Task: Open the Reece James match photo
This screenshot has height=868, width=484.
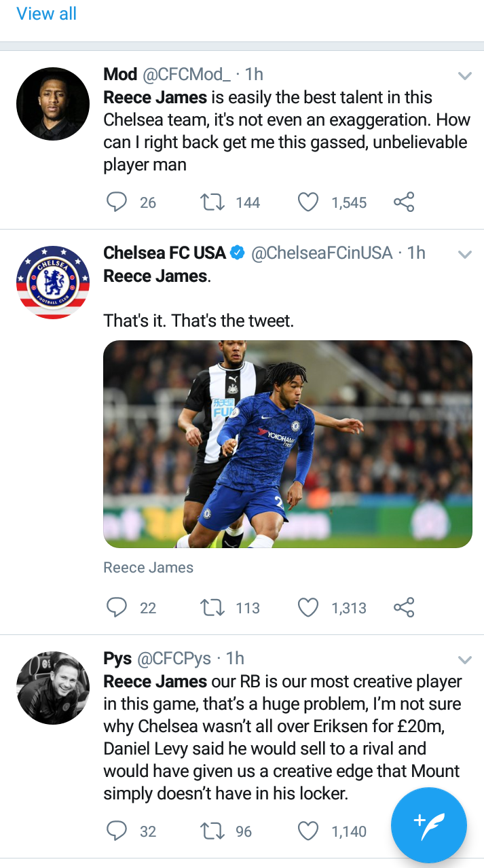Action: 287,444
